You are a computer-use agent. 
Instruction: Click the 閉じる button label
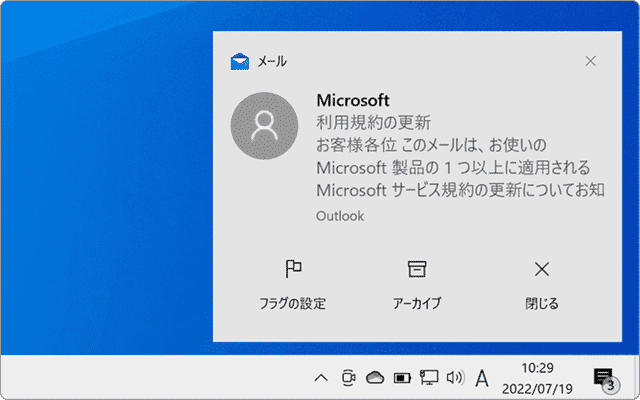click(542, 303)
